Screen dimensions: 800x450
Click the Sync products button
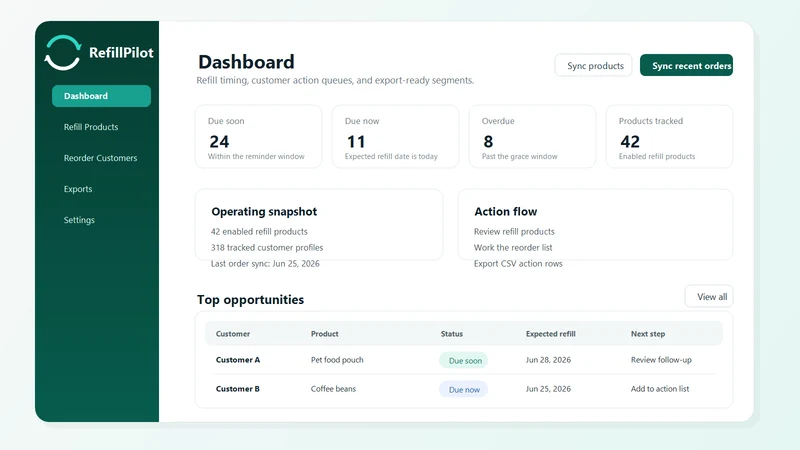pos(593,65)
